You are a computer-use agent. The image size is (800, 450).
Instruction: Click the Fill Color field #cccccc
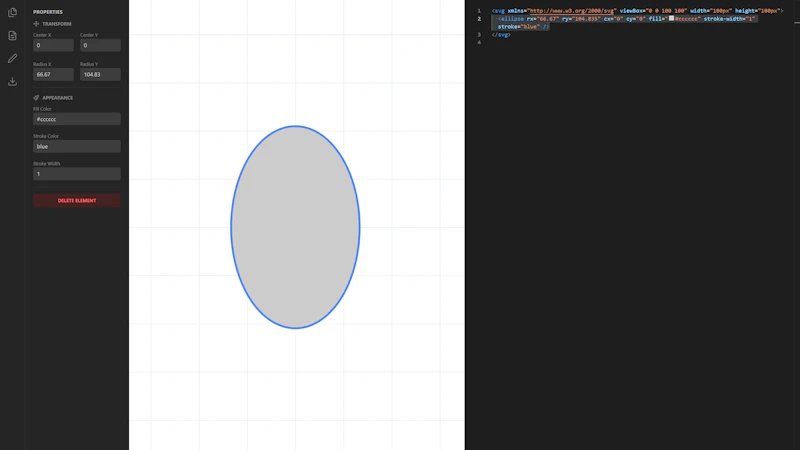coord(77,119)
